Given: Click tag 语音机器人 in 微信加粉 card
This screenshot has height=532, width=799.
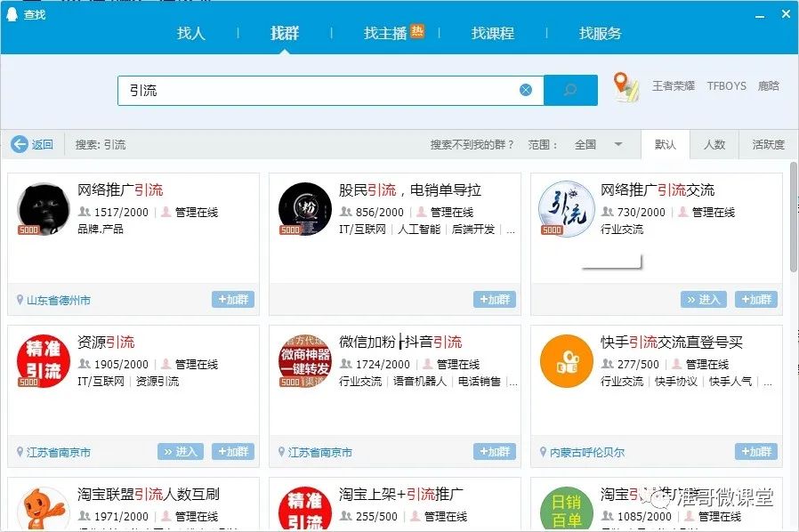Looking at the screenshot, I should tap(419, 381).
